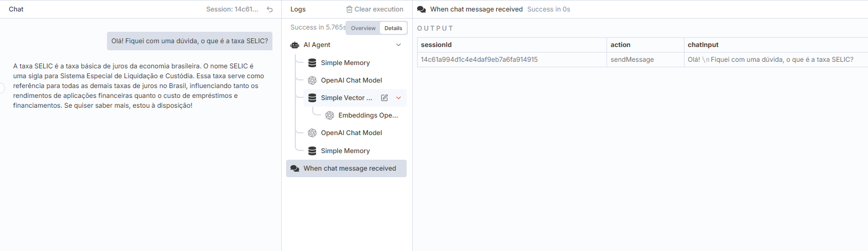This screenshot has height=251, width=868.
Task: Click the first Simple Memory database icon
Action: (x=312, y=63)
